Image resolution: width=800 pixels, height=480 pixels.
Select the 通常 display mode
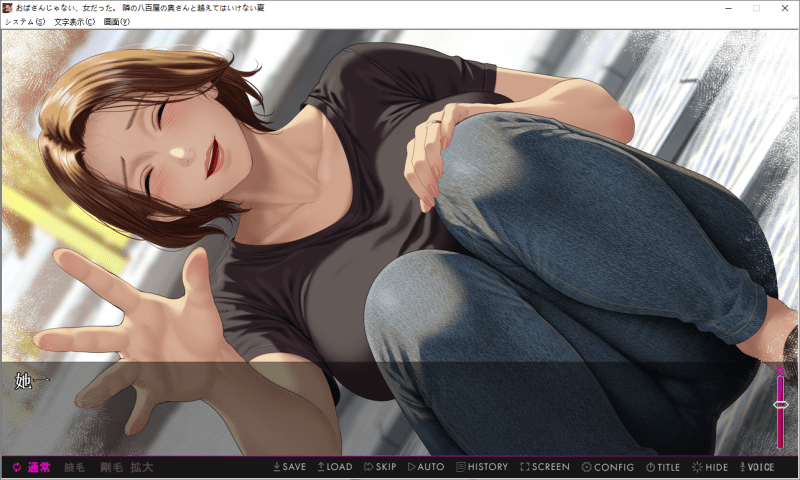pyautogui.click(x=39, y=467)
